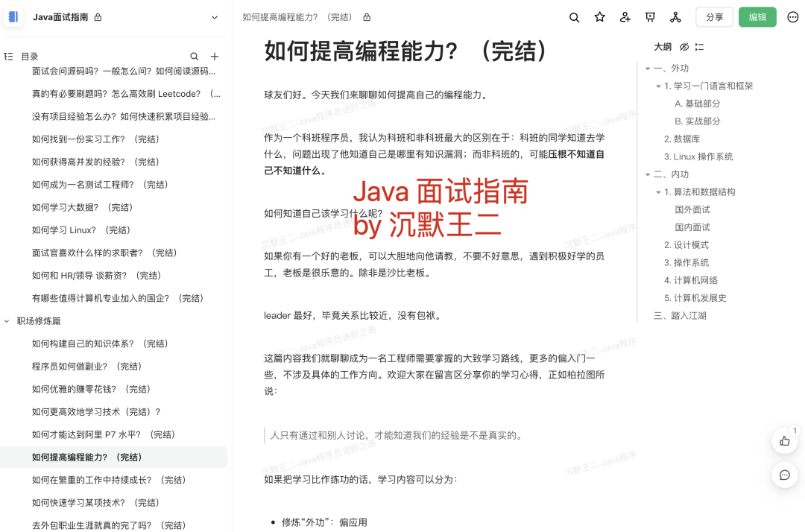
Task: Star this document as a favorite
Action: point(599,17)
